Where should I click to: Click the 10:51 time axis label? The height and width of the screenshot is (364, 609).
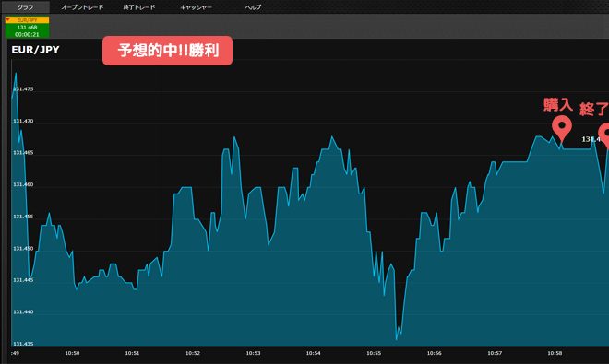(132, 353)
